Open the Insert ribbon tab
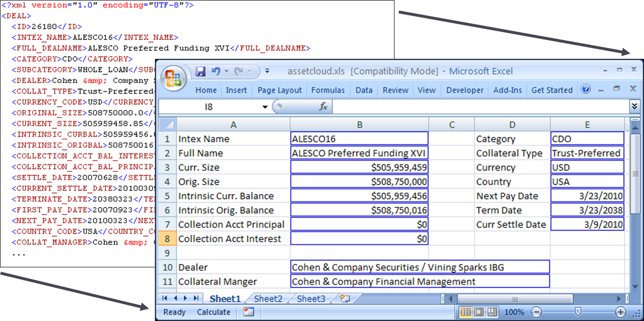This screenshot has height=321, width=644. coord(236,90)
